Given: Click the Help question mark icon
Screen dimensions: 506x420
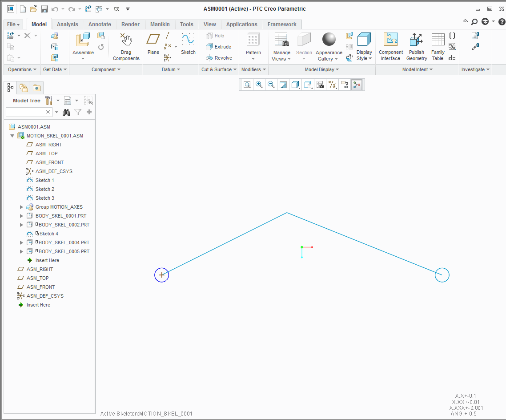Looking at the screenshot, I should [502, 22].
